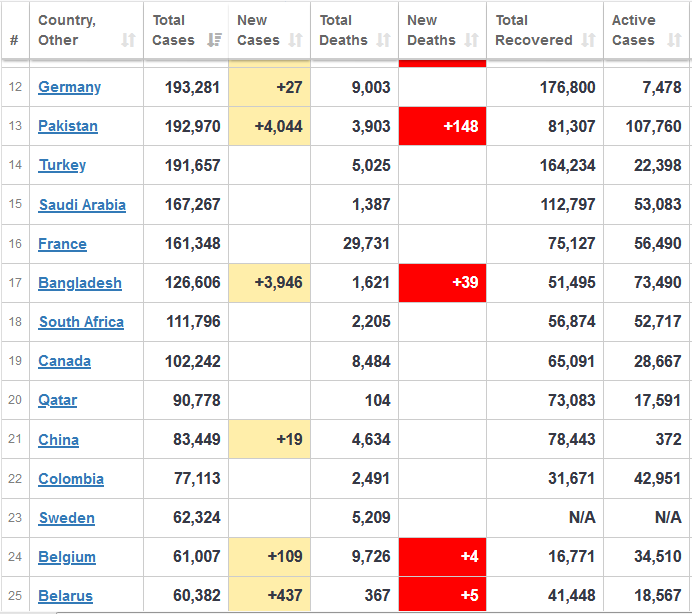Go to Bangladesh country page
Viewport: 692px width, 614px height.
tap(80, 283)
